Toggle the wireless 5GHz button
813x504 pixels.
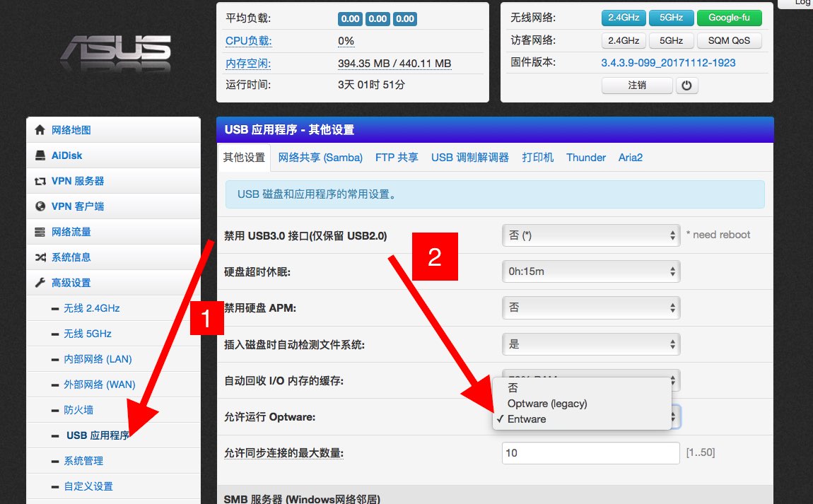point(671,18)
